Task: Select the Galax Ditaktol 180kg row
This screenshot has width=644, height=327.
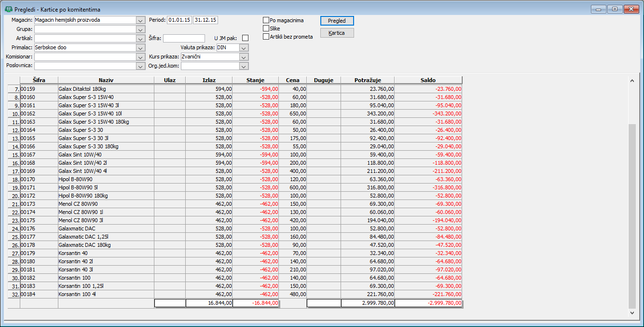Action: (106, 89)
